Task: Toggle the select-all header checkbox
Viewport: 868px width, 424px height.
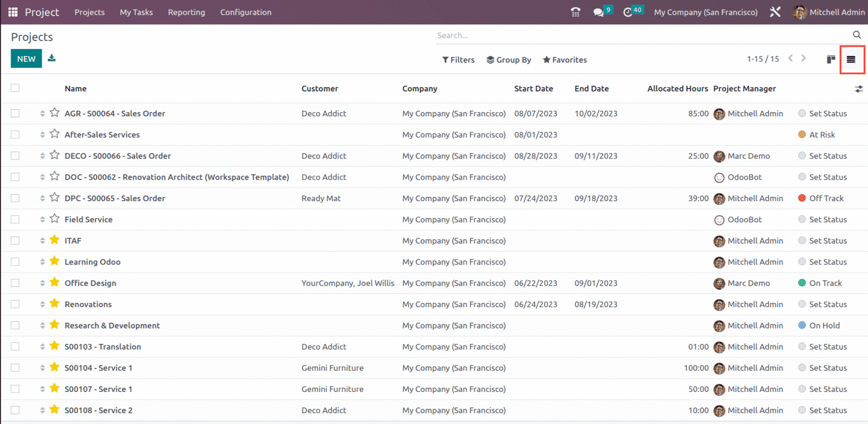Action: [15, 88]
